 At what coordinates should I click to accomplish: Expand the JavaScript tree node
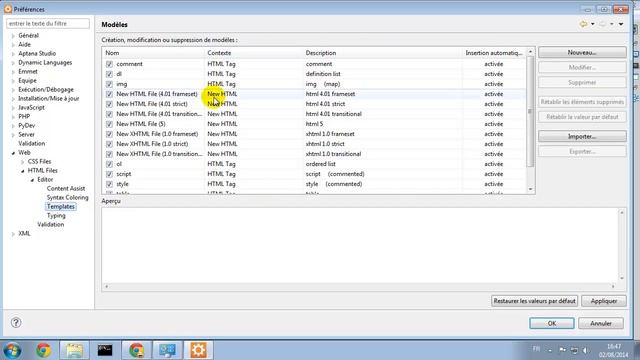click(13, 108)
